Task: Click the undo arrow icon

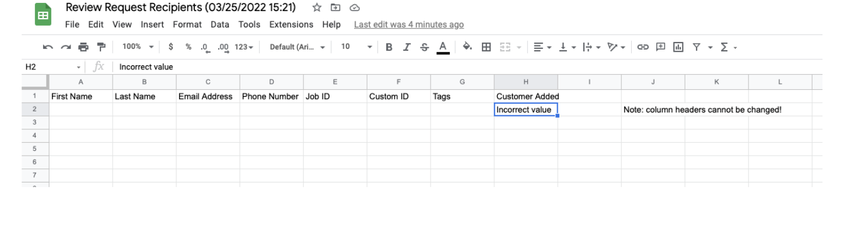Action: [x=48, y=47]
